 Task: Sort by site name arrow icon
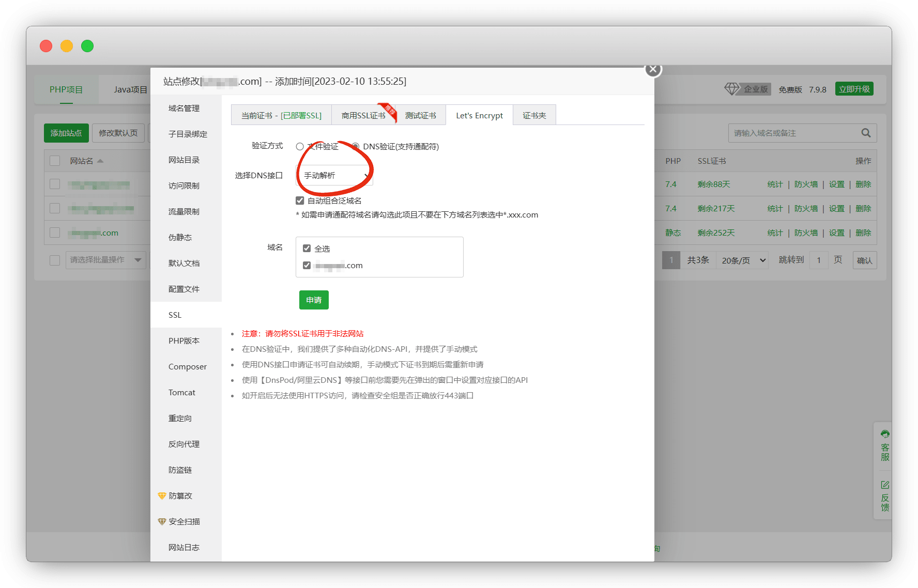click(100, 161)
